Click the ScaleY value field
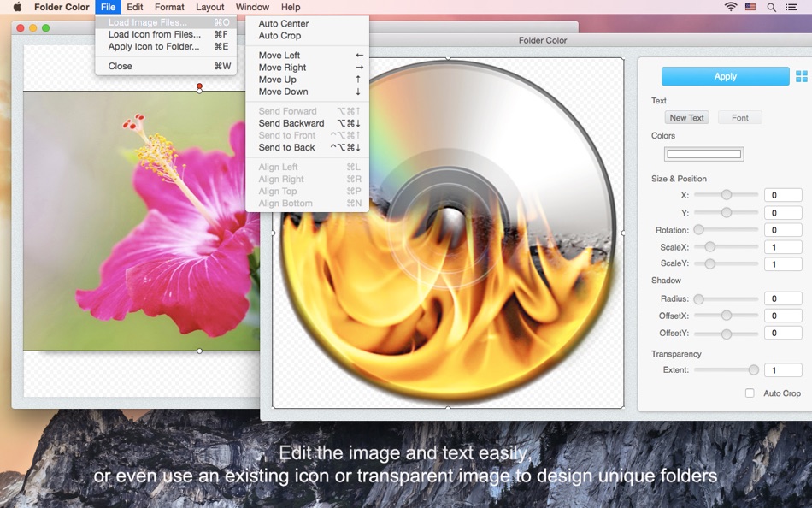812x508 pixels. [783, 264]
